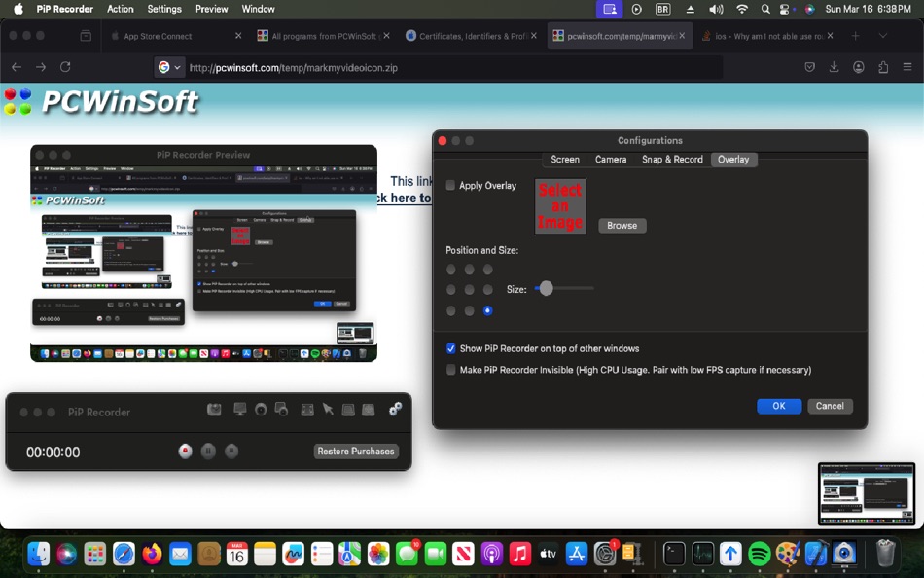Click PiP Recorder menu bar status icon
Screen dimensions: 924x578
[609, 9]
